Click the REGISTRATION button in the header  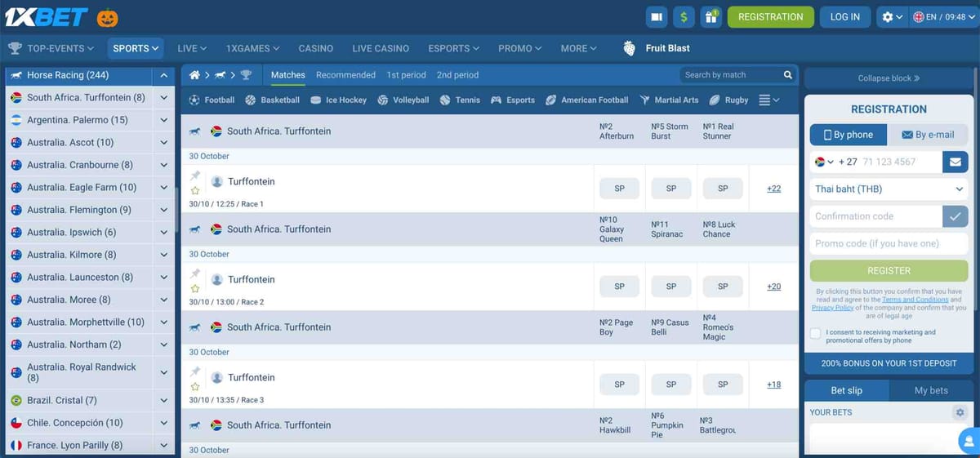pos(770,16)
